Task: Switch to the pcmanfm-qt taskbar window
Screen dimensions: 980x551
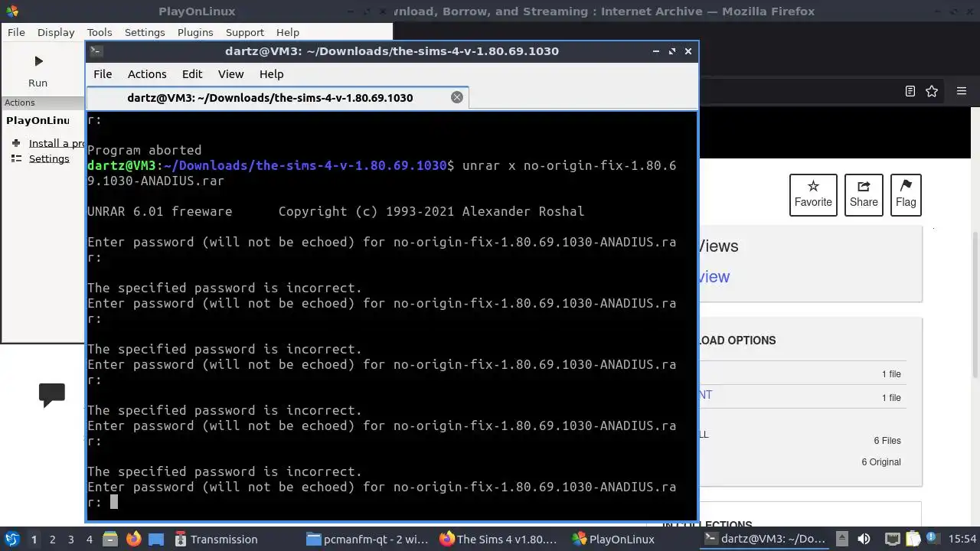Action: [368, 540]
